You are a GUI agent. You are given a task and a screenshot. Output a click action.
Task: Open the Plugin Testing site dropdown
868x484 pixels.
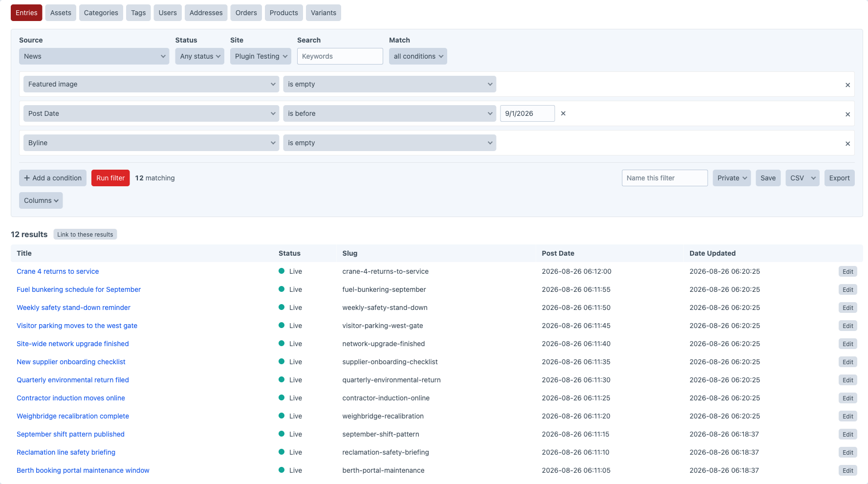260,56
